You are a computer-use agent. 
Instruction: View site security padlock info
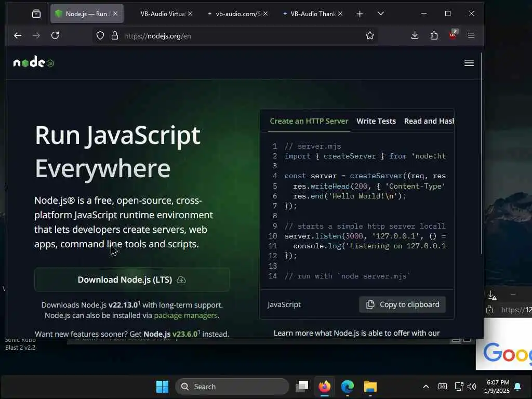pos(115,36)
